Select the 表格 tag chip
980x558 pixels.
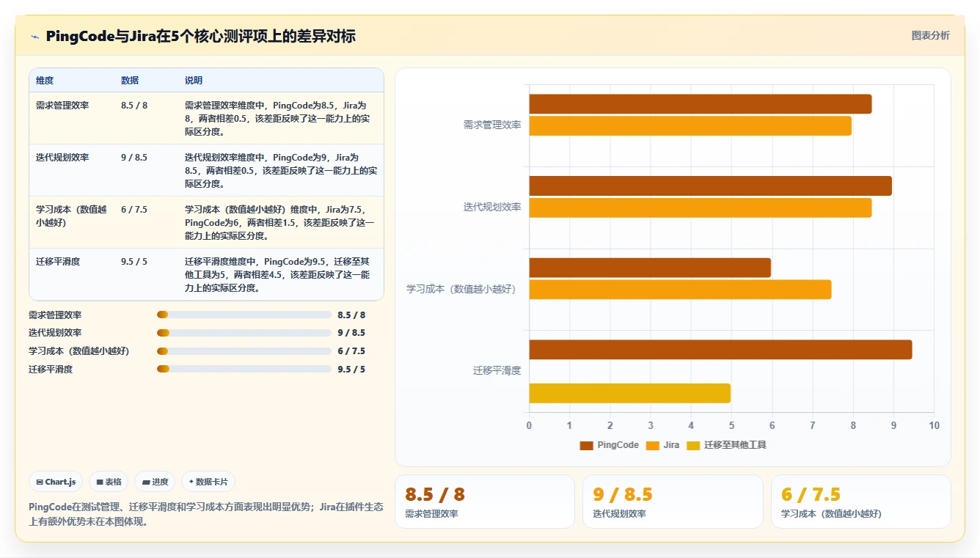[109, 482]
